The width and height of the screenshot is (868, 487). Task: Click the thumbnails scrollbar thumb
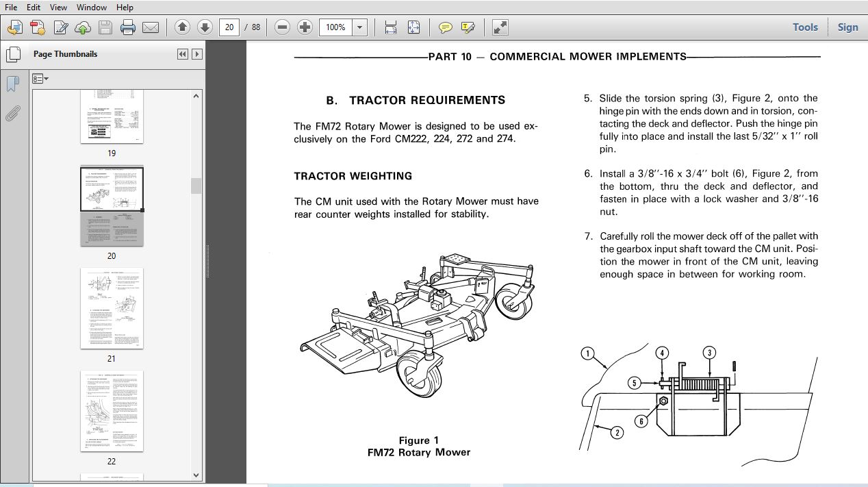click(x=196, y=186)
